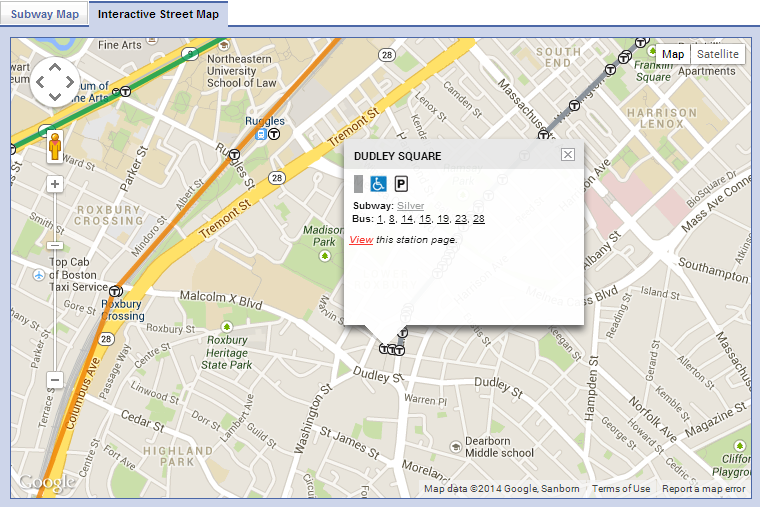Pan the map up with the arrow control
The width and height of the screenshot is (761, 509).
(x=55, y=67)
